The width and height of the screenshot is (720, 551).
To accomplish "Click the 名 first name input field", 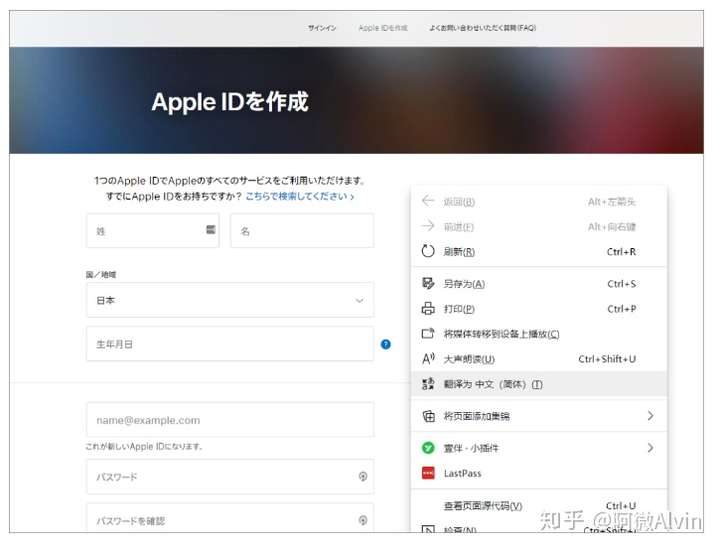I will (302, 230).
